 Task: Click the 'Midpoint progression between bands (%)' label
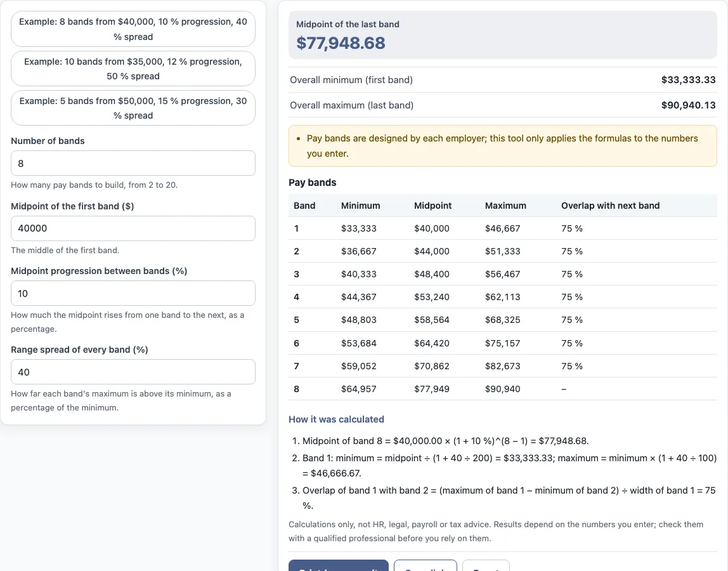coord(99,270)
